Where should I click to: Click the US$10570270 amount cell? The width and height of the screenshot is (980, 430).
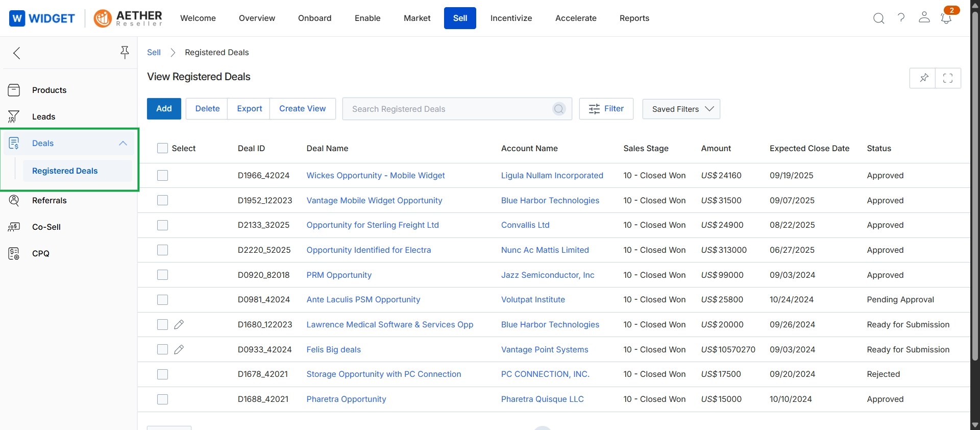[728, 350]
